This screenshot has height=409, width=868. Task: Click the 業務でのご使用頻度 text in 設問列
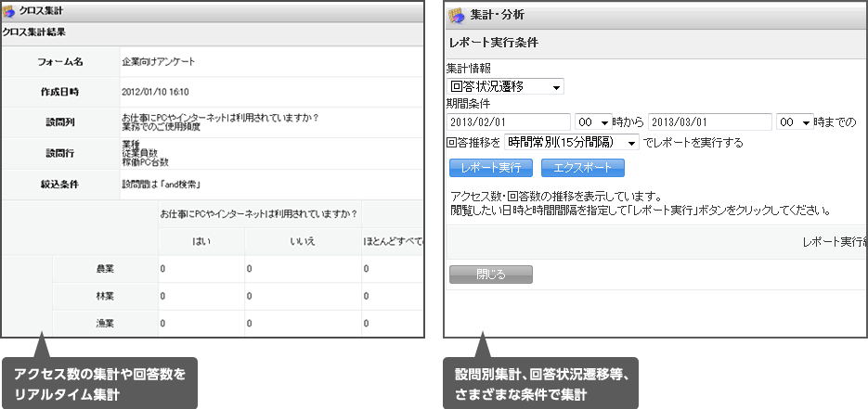[162, 127]
